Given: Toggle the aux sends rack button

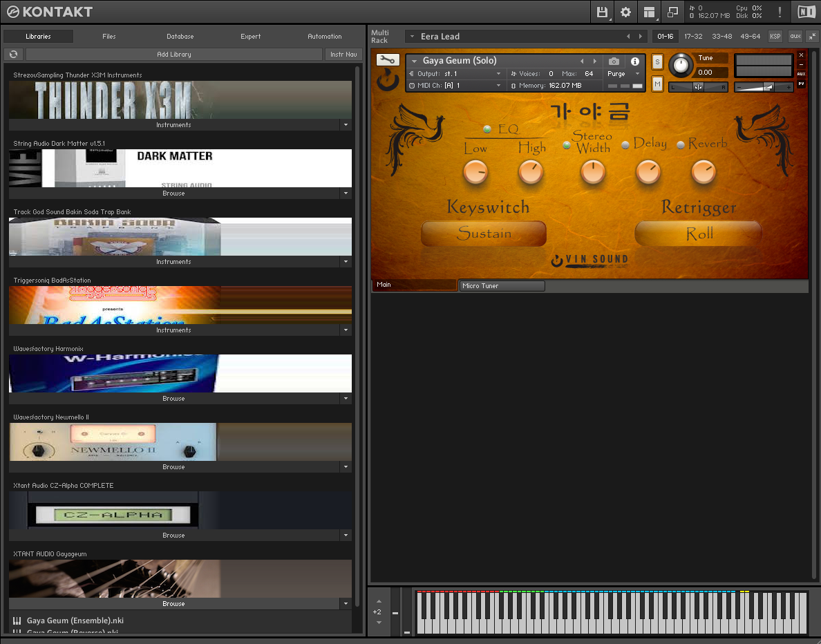Looking at the screenshot, I should point(795,36).
